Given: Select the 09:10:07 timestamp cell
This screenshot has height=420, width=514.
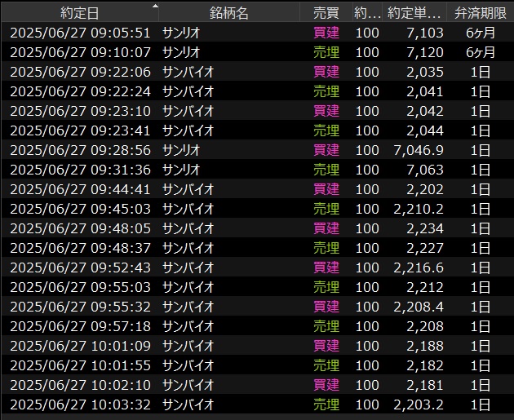Looking at the screenshot, I should (80, 52).
